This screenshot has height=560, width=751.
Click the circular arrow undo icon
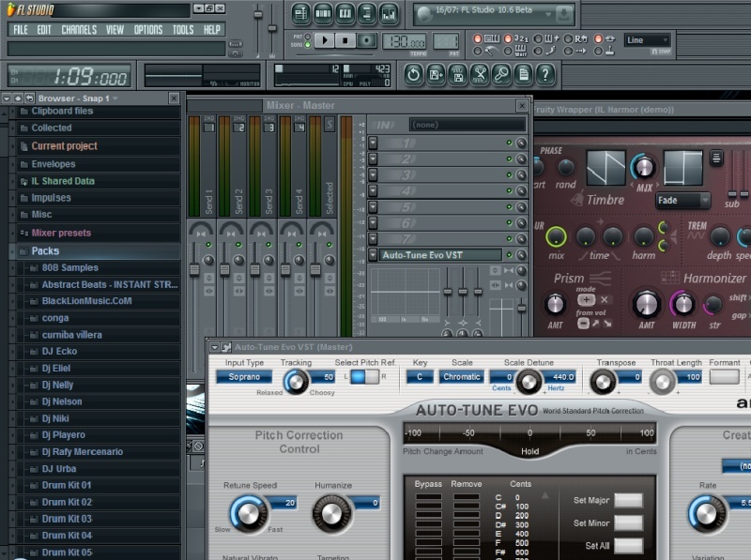(x=413, y=75)
